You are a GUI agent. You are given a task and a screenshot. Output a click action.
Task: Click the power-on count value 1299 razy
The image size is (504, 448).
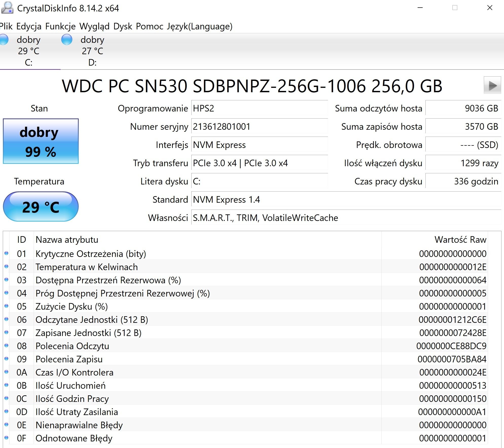tap(463, 163)
